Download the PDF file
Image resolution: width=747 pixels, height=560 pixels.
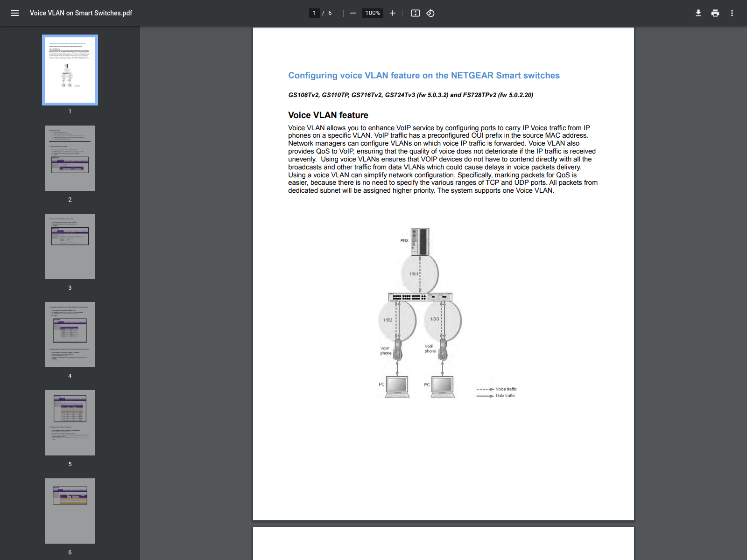pyautogui.click(x=698, y=13)
